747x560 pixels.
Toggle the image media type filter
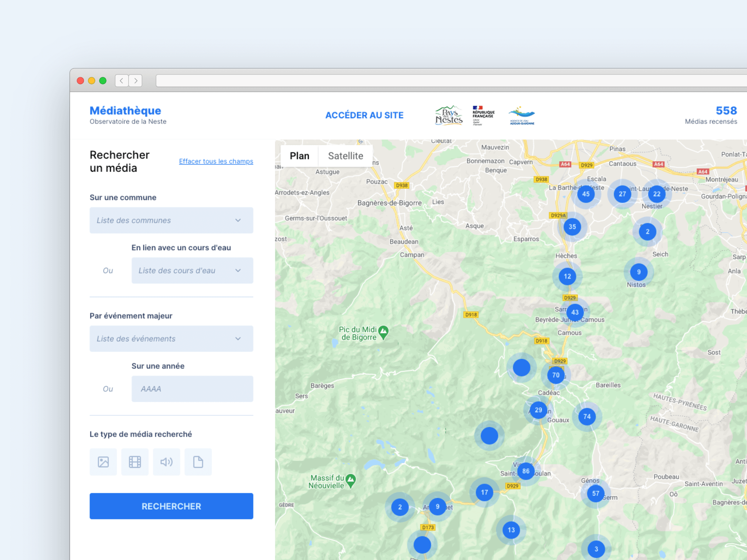(x=103, y=462)
